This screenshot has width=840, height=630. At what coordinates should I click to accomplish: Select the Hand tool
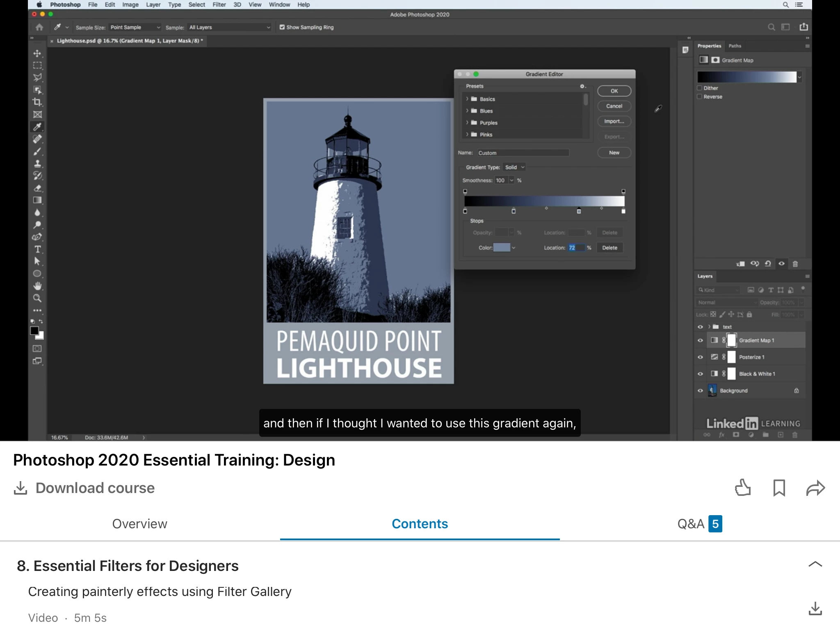[x=37, y=286]
